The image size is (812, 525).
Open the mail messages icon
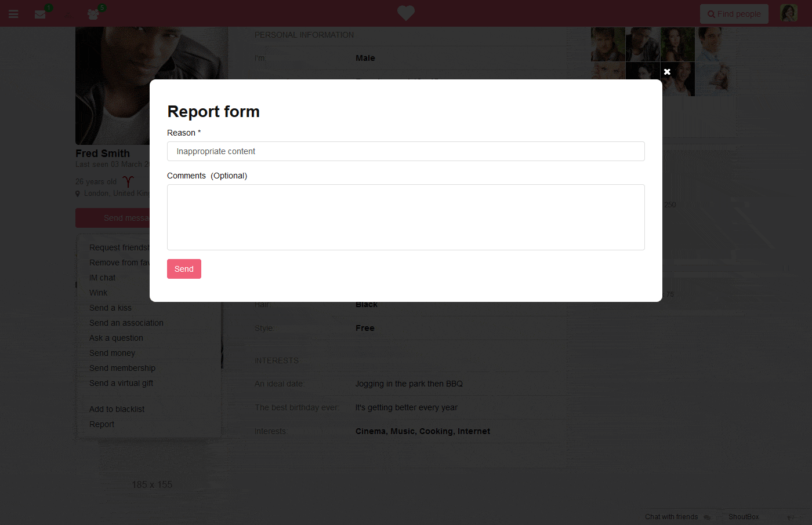coord(40,14)
